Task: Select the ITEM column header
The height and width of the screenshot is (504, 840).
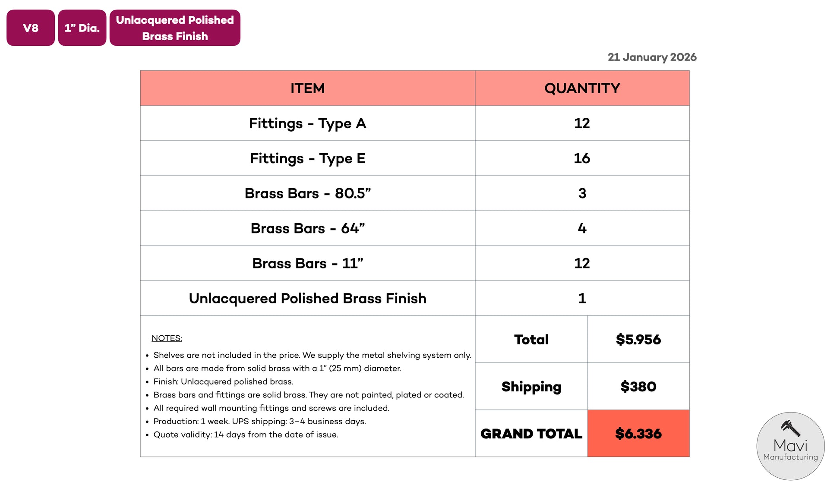Action: 307,88
